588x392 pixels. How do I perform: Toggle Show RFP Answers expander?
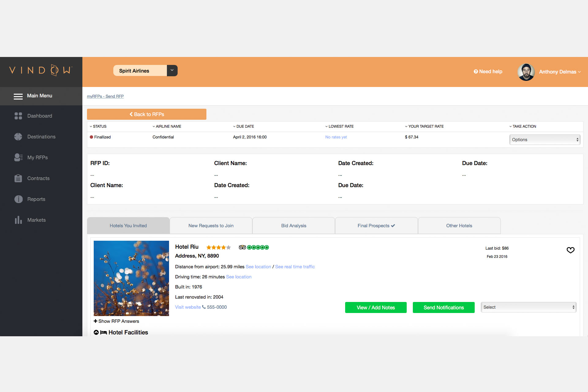pos(116,321)
